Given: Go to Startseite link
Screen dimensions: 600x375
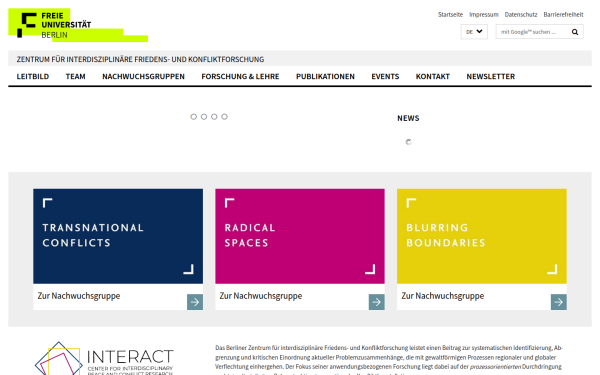Looking at the screenshot, I should 450,15.
